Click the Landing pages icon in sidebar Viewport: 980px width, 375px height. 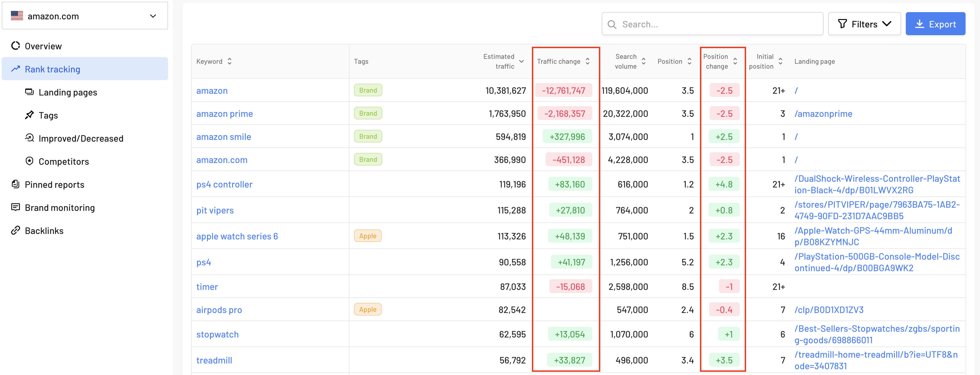pos(29,91)
